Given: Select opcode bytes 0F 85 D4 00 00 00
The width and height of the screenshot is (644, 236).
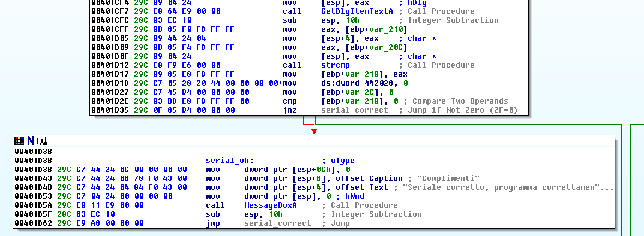Looking at the screenshot, I should coord(194,110).
